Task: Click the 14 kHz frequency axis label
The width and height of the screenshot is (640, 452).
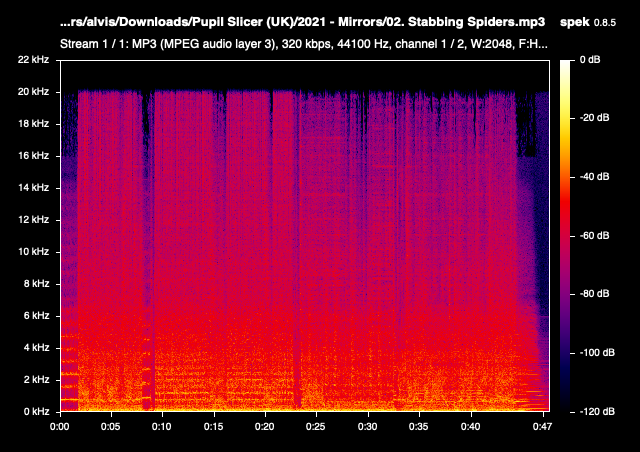Action: 33,188
